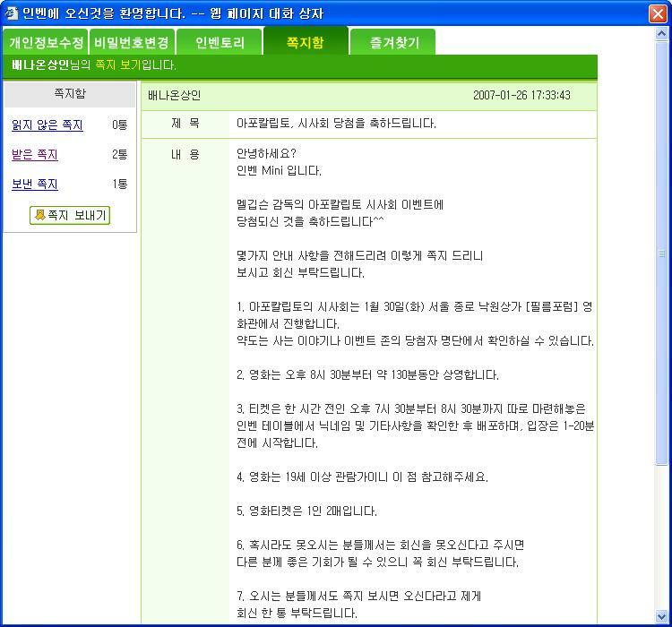Click the line 영화티켓은 1인 2매입니다
This screenshot has width=672, height=627.
point(306,511)
